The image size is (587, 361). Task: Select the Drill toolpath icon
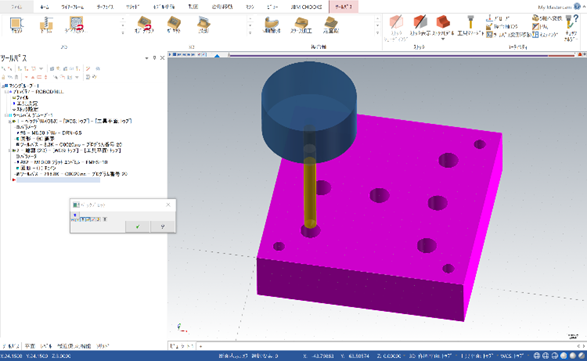click(x=46, y=25)
